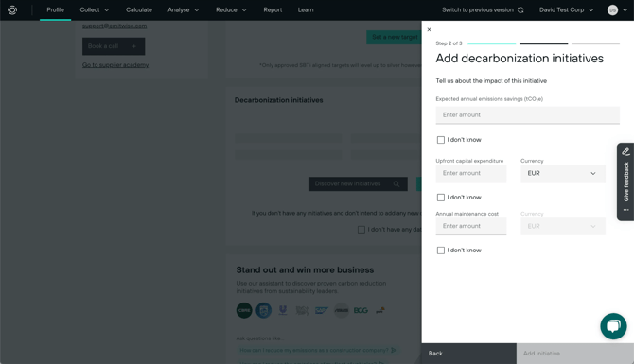Screen dimensions: 634x364
Task: Click the first step progress bar segment
Action: click(492, 43)
